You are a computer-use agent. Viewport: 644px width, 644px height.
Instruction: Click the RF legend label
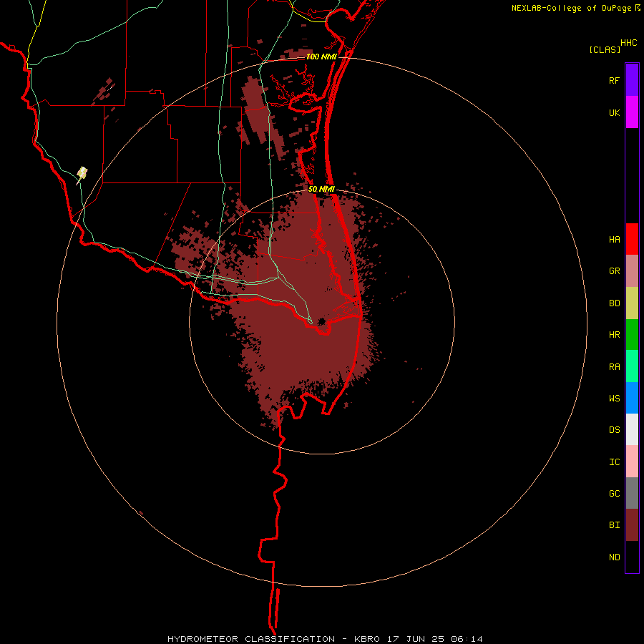click(614, 80)
